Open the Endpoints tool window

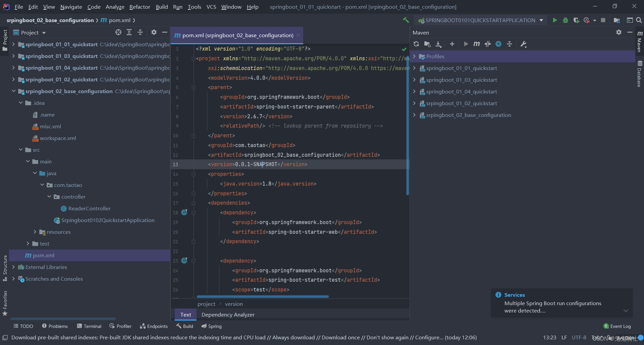coord(154,326)
